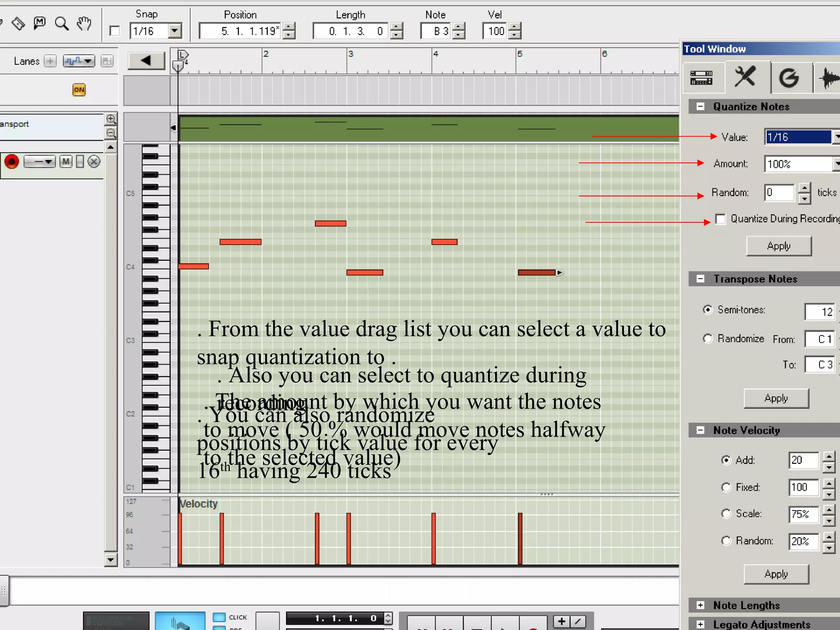Open the audio waveform tab

point(828,78)
